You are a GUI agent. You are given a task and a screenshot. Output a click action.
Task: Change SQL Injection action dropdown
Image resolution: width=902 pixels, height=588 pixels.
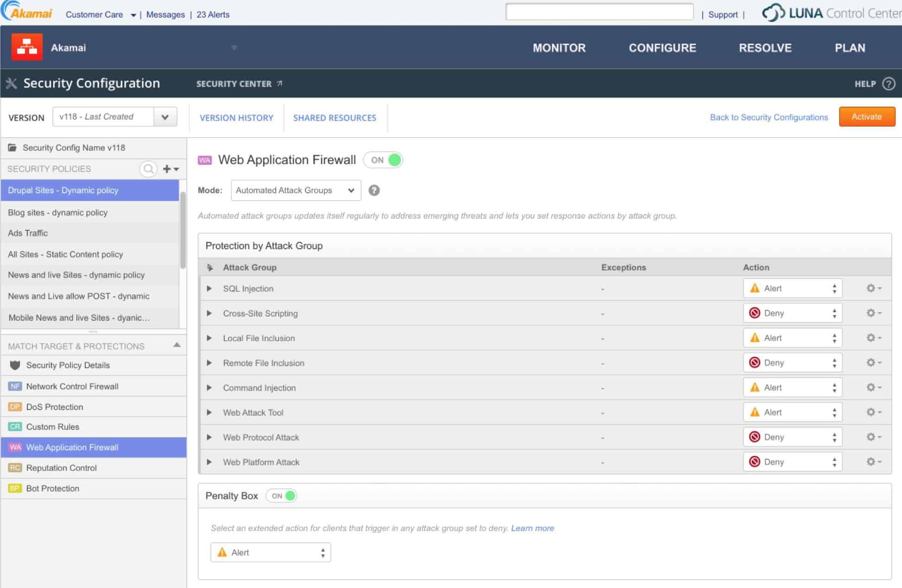(792, 288)
